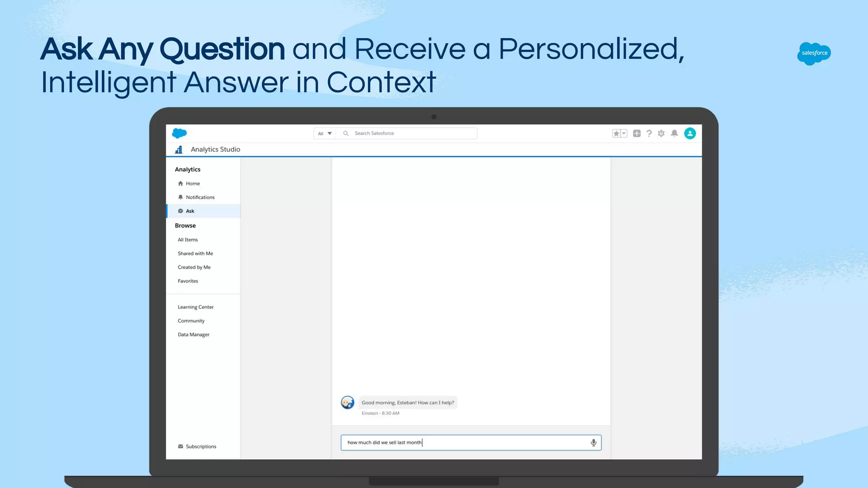This screenshot has height=488, width=868.
Task: Open the Learning Center link
Action: click(x=196, y=307)
